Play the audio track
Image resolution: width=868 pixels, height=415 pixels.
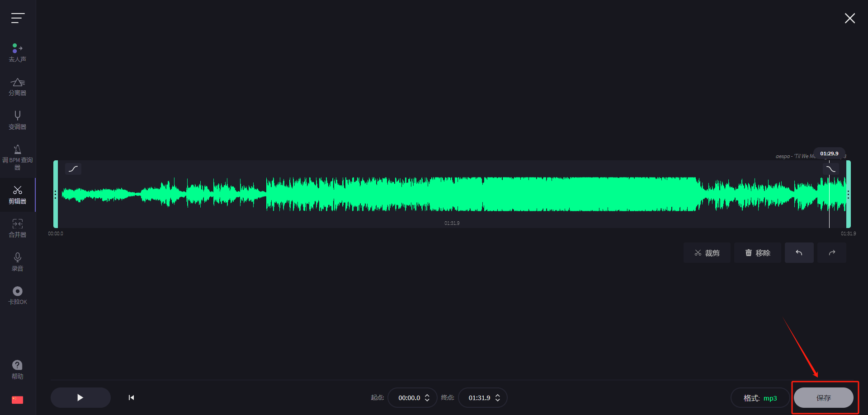pyautogui.click(x=80, y=397)
